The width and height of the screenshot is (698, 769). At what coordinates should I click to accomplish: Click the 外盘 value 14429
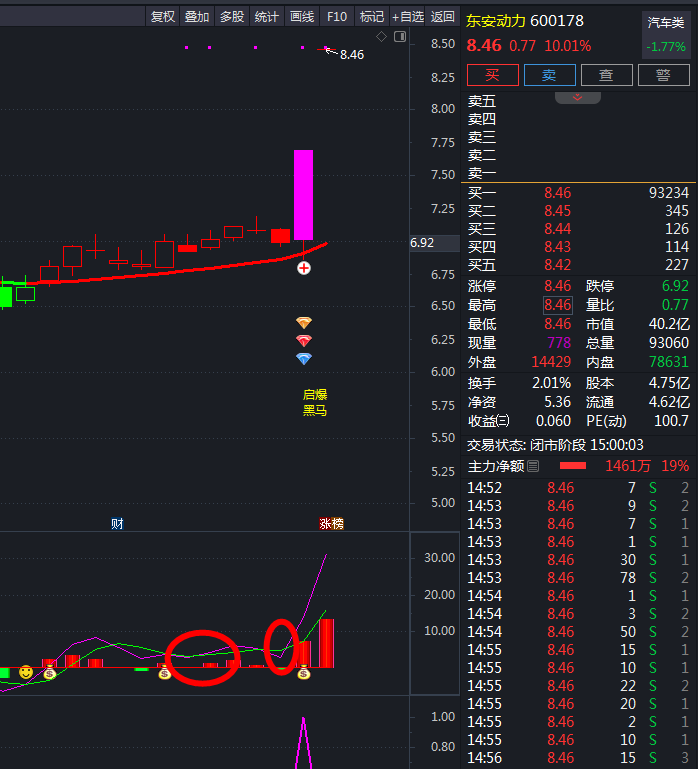551,362
